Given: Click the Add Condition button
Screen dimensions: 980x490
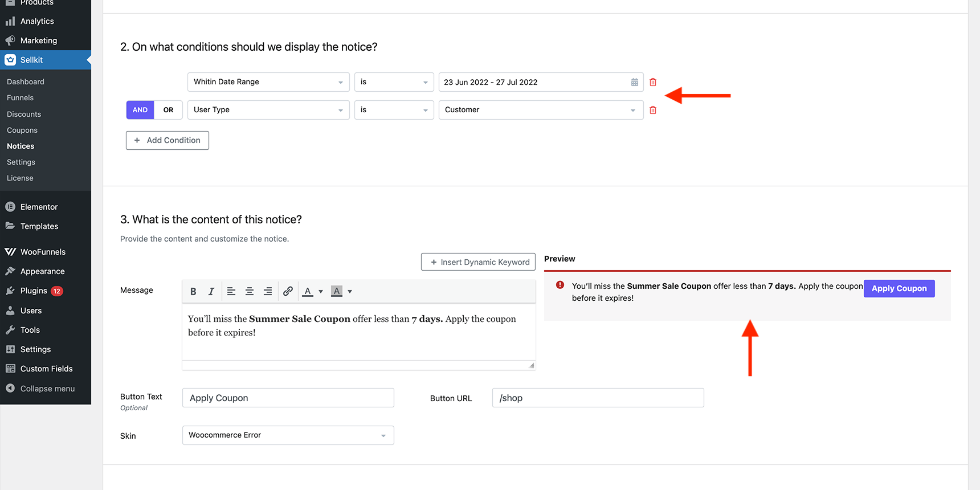Looking at the screenshot, I should click(x=168, y=140).
